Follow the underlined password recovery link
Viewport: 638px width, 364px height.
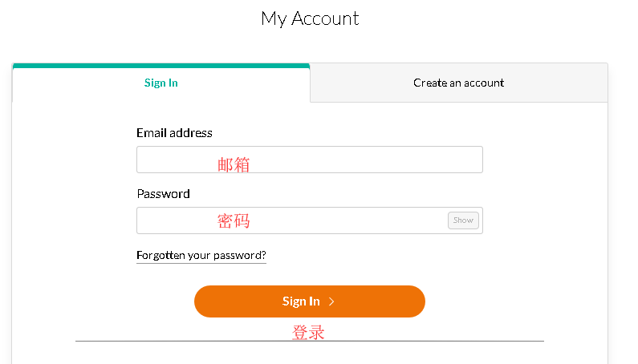[x=201, y=256]
